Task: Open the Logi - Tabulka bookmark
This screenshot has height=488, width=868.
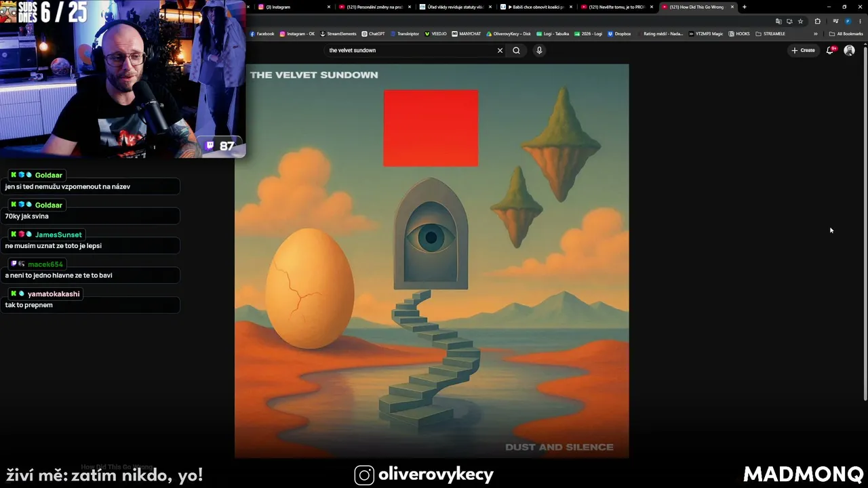Action: click(x=553, y=34)
